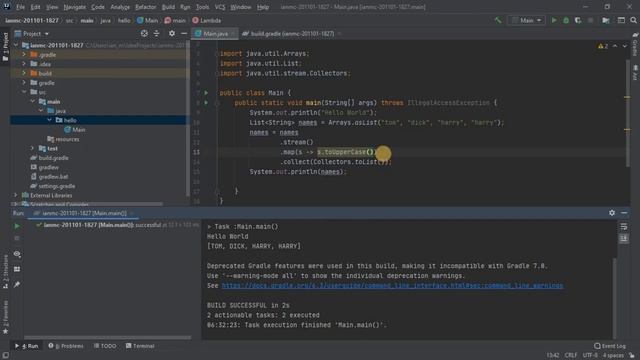The width and height of the screenshot is (640, 360).
Task: Open the Event Log
Action: [x=610, y=346]
